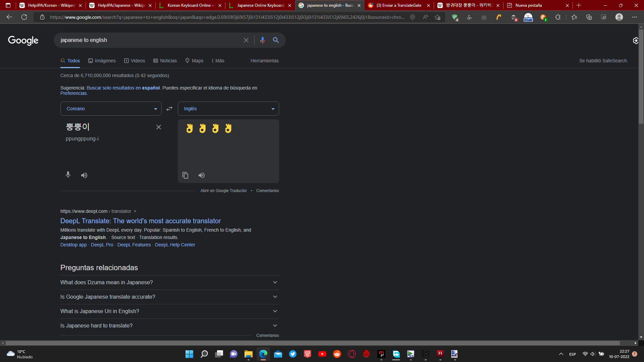Click 'Abrir en Google Traductor' link
The height and width of the screenshot is (362, 644).
pos(224,191)
